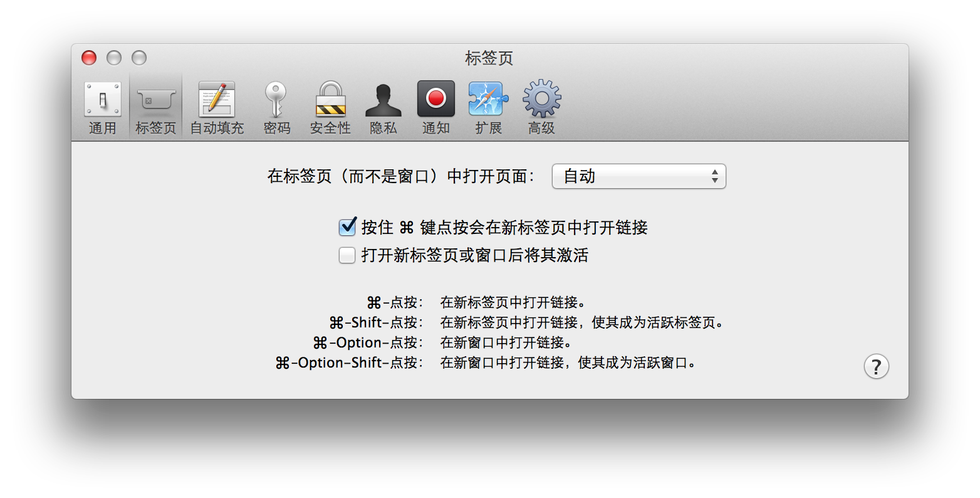Select the 标签页 (Tabs) toolbar icon
Viewport: 980px width, 498px height.
pos(155,107)
